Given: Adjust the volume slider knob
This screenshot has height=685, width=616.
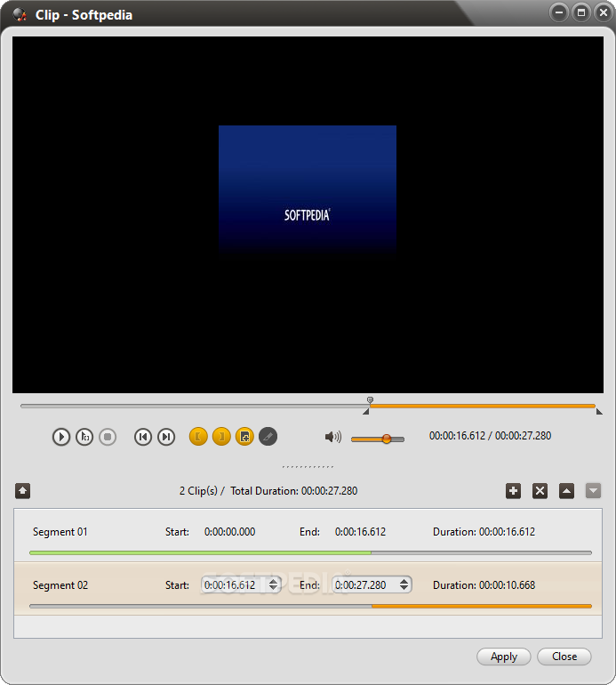Looking at the screenshot, I should tap(387, 439).
